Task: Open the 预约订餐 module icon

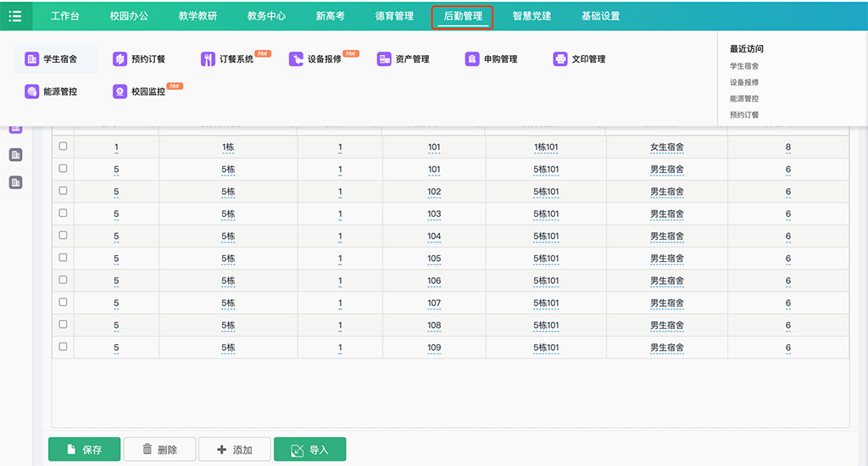Action: pos(120,59)
